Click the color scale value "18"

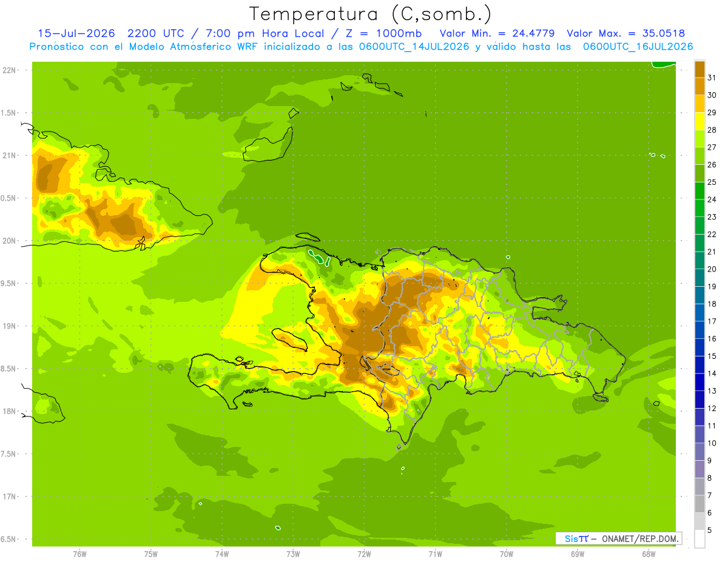712,304
